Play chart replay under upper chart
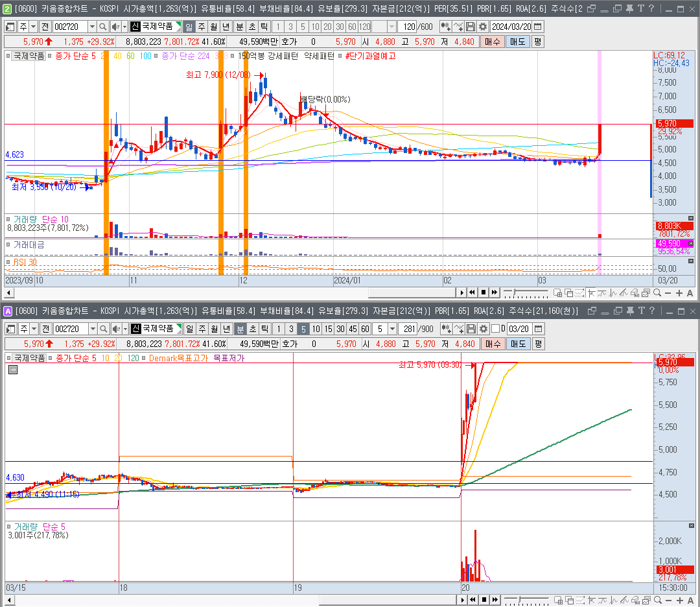This screenshot has width=700, height=607. click(x=461, y=293)
